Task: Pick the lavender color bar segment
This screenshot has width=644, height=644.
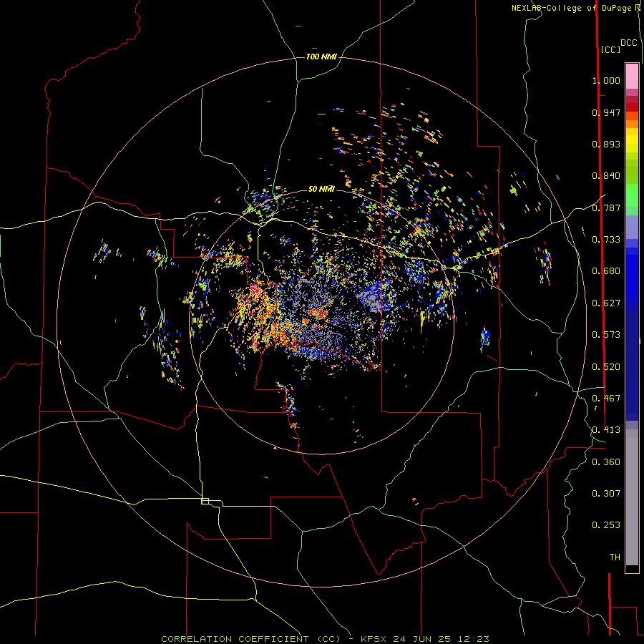Action: (x=632, y=228)
